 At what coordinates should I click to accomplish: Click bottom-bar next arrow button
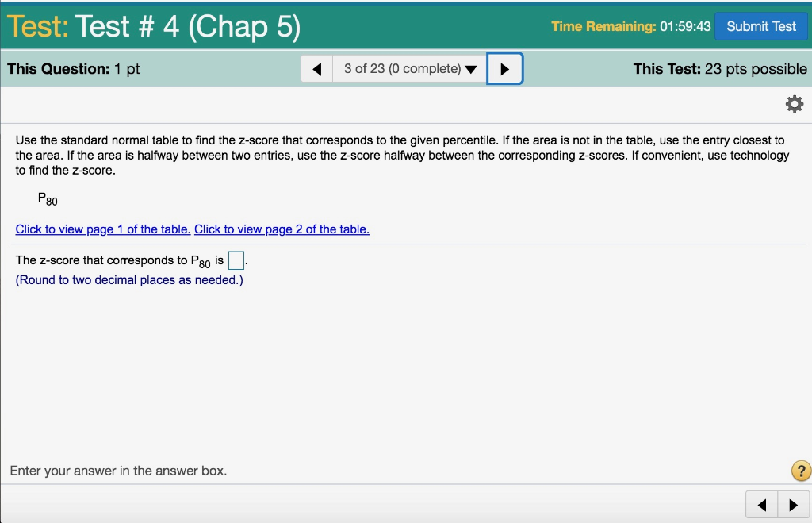pos(793,505)
